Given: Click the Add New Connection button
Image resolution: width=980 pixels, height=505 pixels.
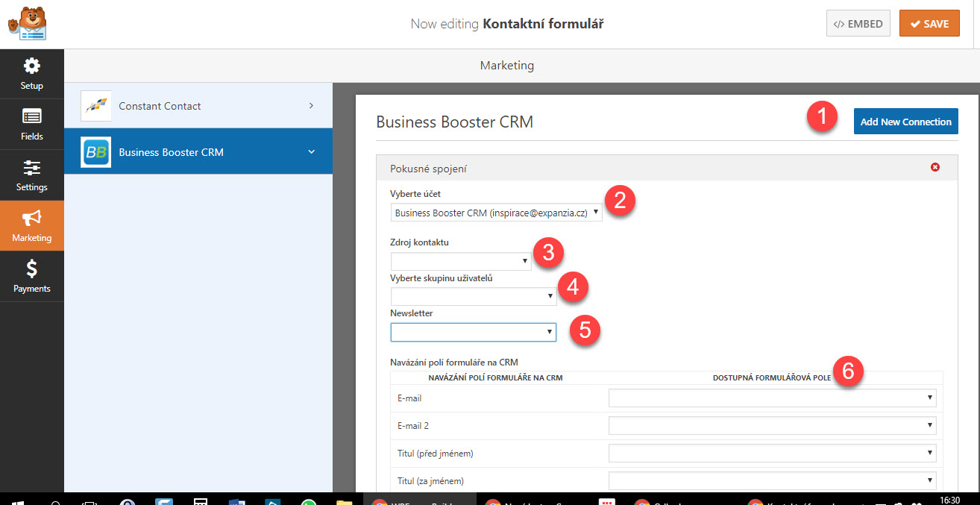Looking at the screenshot, I should point(906,122).
